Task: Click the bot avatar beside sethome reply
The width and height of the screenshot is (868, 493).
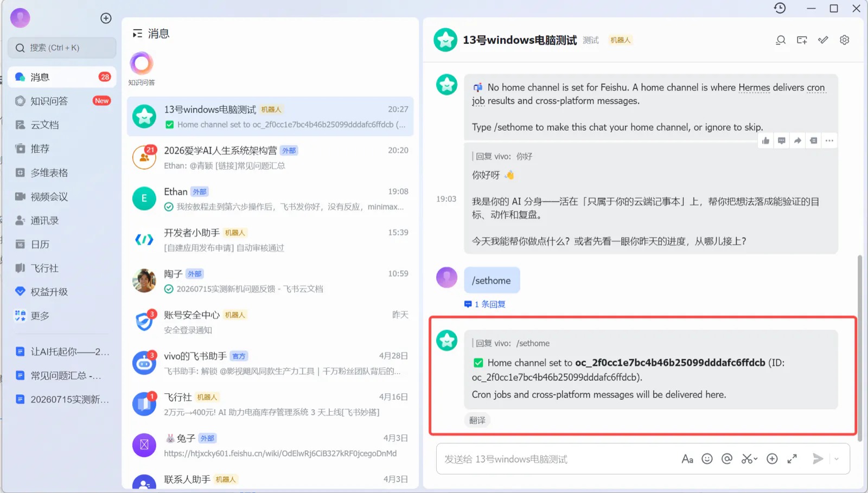Action: click(x=447, y=341)
